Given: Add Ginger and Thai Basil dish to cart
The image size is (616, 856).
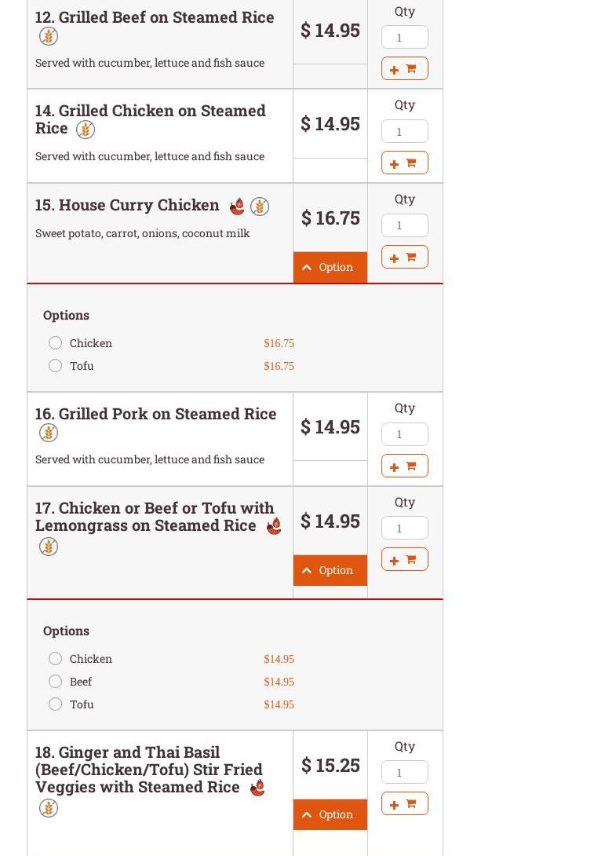Looking at the screenshot, I should (x=404, y=803).
